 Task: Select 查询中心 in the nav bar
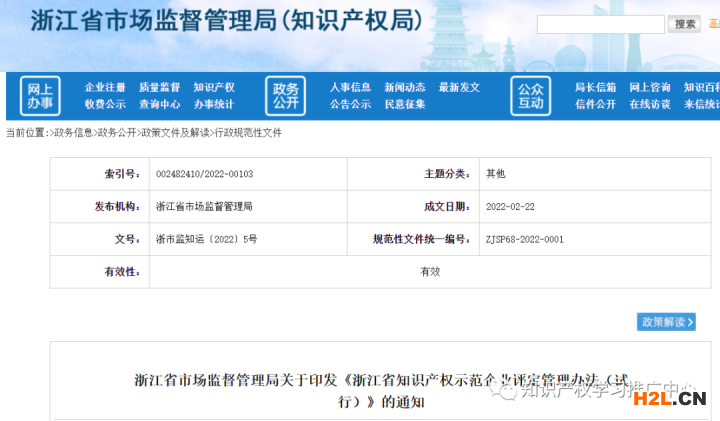[x=159, y=104]
